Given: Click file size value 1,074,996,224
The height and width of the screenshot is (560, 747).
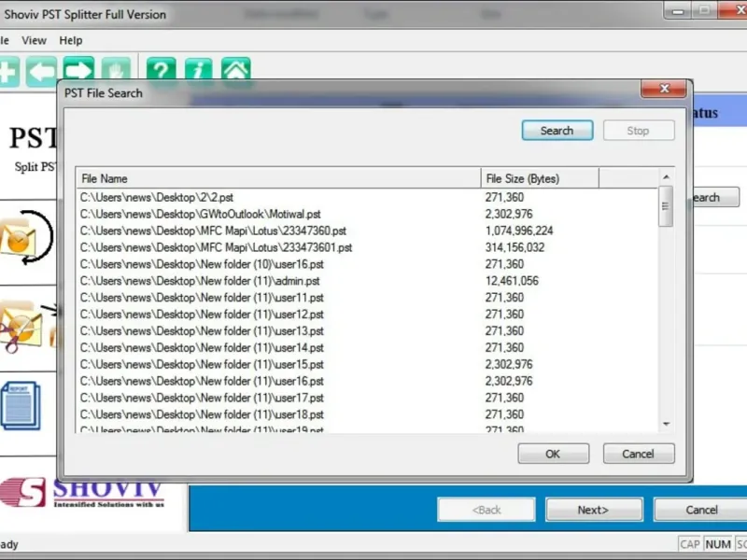Looking at the screenshot, I should tap(519, 231).
